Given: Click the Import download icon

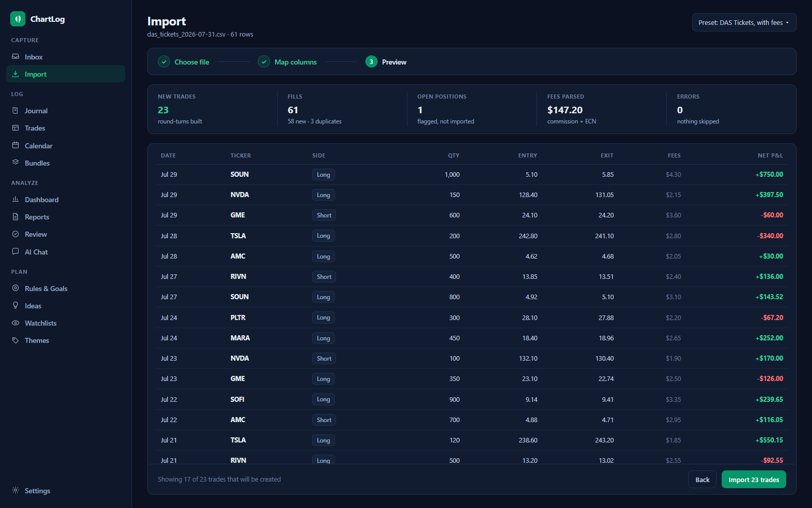Looking at the screenshot, I should tap(16, 74).
